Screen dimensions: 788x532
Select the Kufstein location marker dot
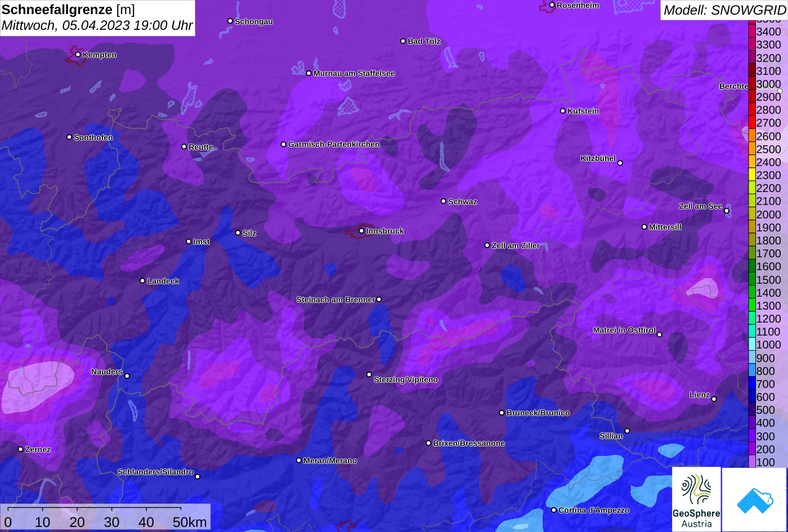pyautogui.click(x=563, y=111)
